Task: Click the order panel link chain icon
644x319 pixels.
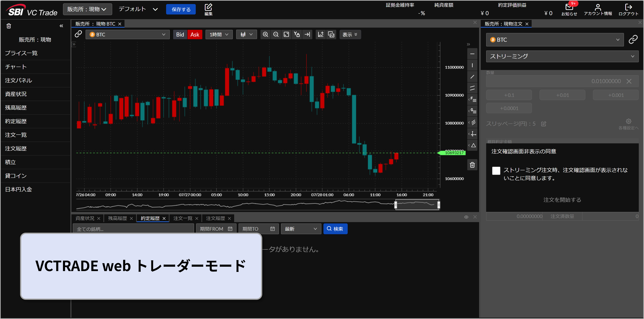Action: [633, 39]
